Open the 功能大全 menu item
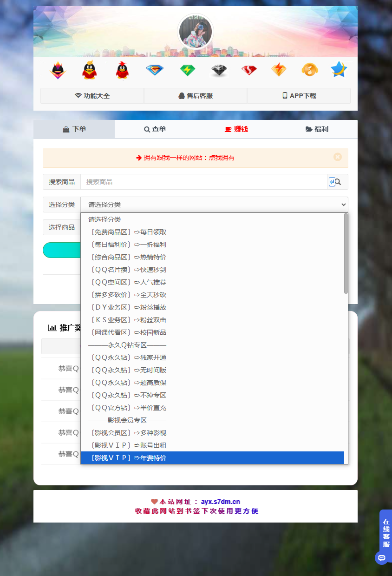The width and height of the screenshot is (392, 576). pyautogui.click(x=92, y=95)
